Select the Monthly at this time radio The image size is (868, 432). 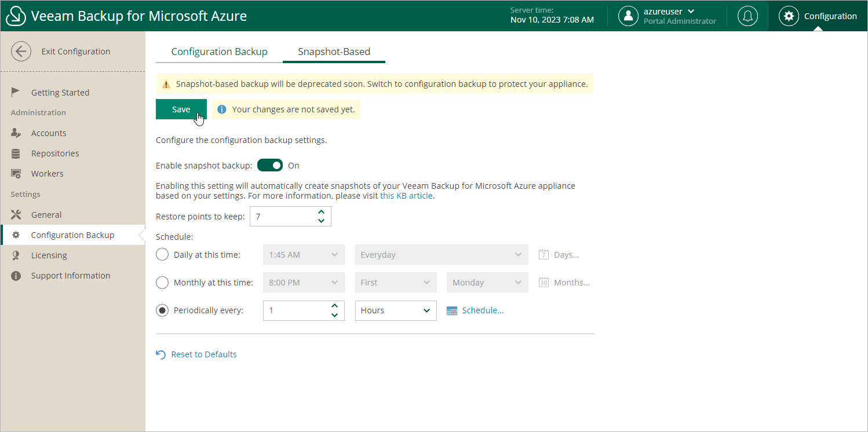tap(162, 283)
